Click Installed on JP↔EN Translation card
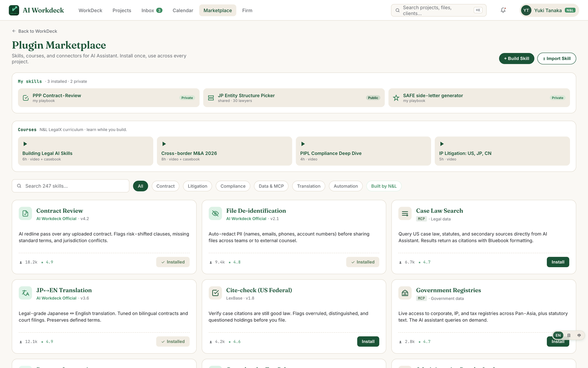The height and width of the screenshot is (368, 588). 173,342
